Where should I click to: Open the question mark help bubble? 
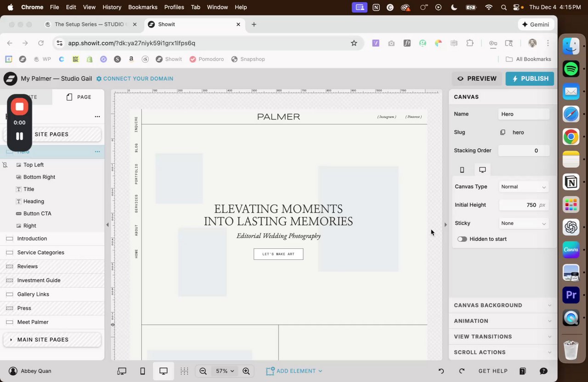pyautogui.click(x=543, y=371)
